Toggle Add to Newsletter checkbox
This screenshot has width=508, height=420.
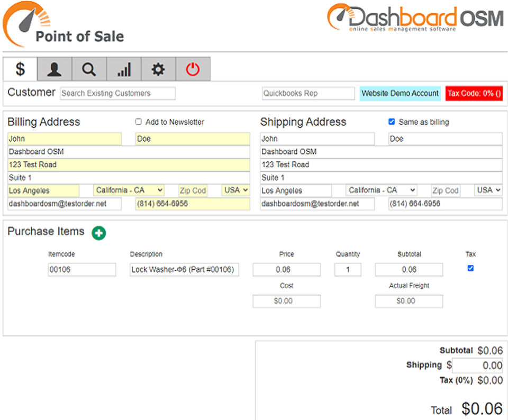click(138, 122)
